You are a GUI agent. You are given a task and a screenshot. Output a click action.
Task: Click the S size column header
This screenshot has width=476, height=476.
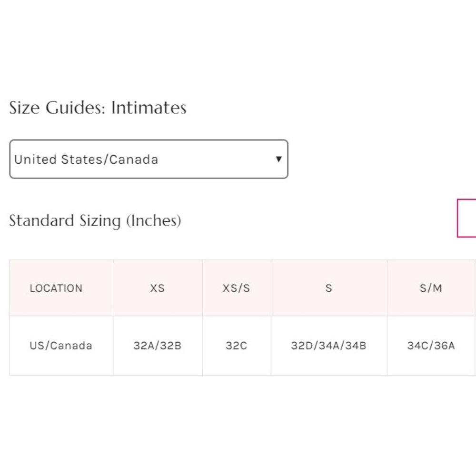click(x=329, y=288)
